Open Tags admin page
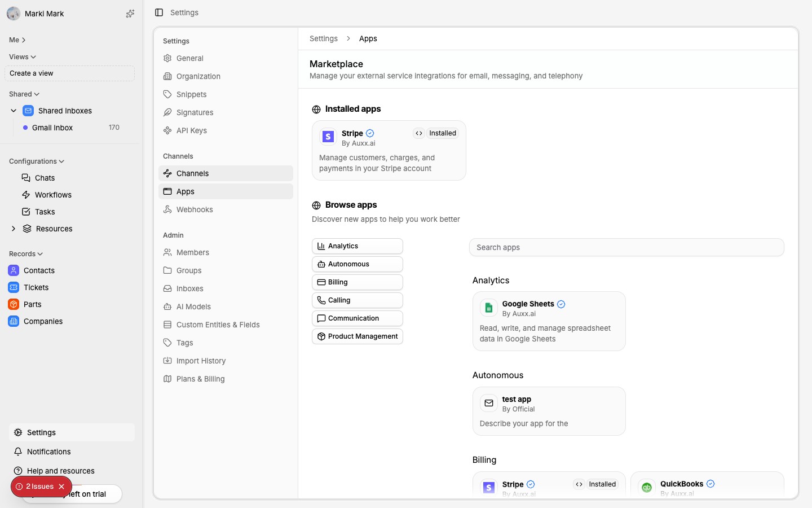The width and height of the screenshot is (812, 508). point(226,343)
